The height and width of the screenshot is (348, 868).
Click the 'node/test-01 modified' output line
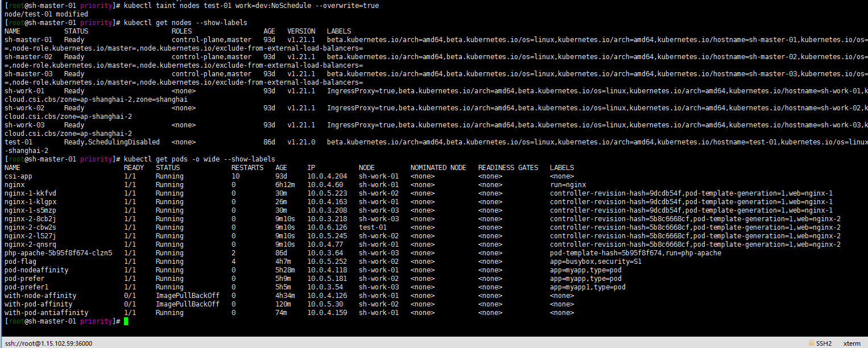tap(46, 14)
